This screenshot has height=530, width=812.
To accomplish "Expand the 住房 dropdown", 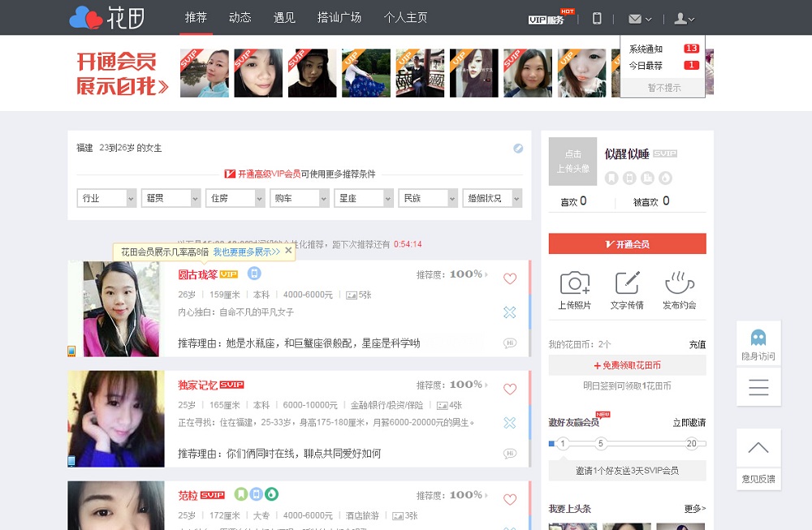I will 235,198.
